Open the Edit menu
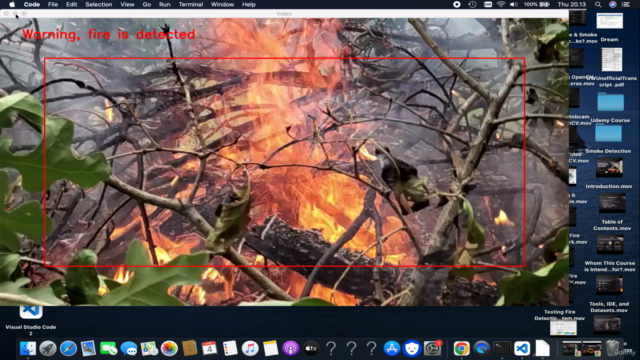 coord(71,4)
